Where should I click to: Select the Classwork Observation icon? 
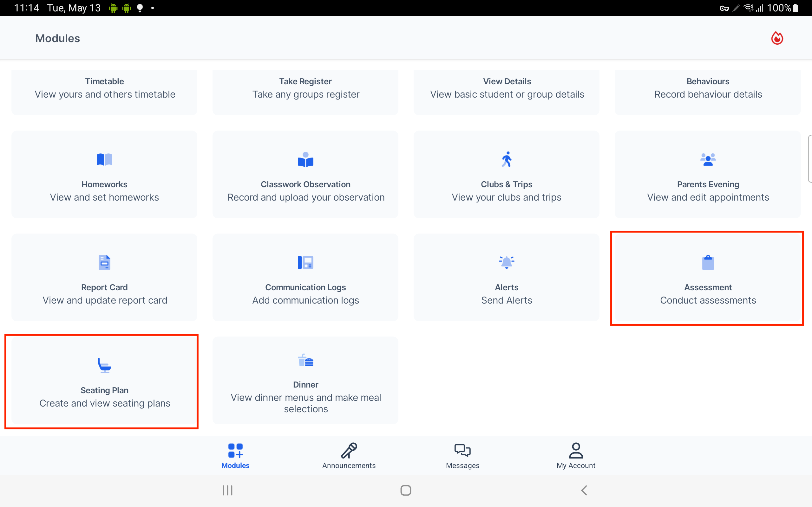(305, 159)
